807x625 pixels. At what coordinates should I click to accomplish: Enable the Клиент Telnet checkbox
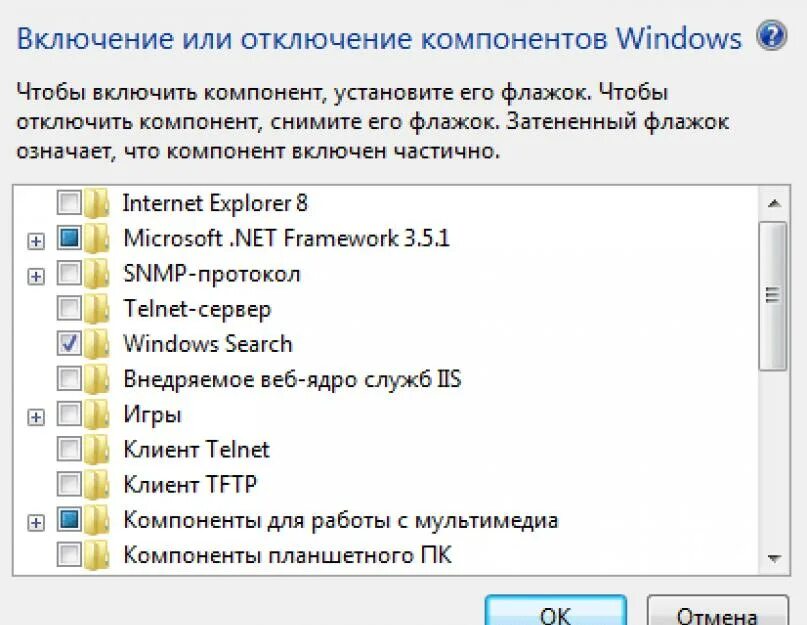(69, 449)
